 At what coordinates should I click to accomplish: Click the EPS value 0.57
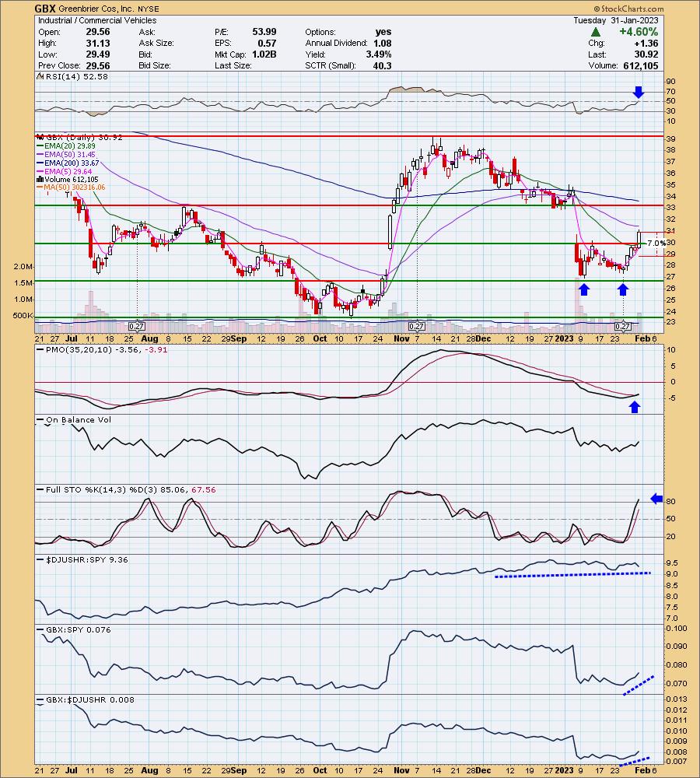point(268,43)
